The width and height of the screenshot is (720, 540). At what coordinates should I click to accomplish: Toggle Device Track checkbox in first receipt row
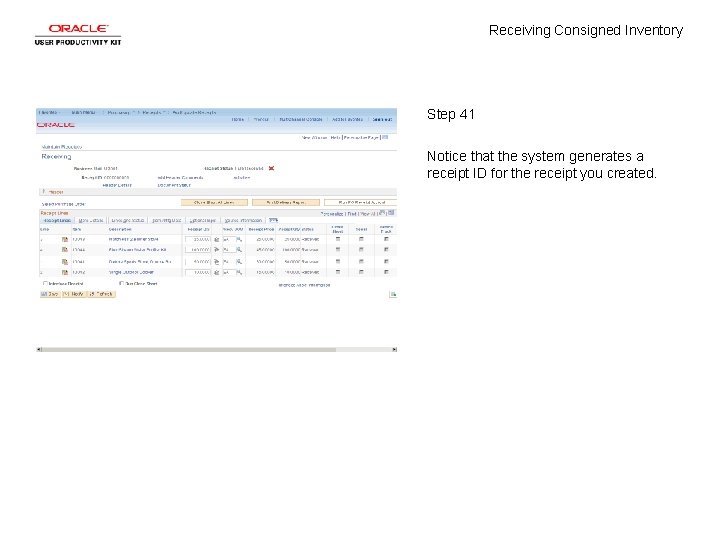click(386, 239)
